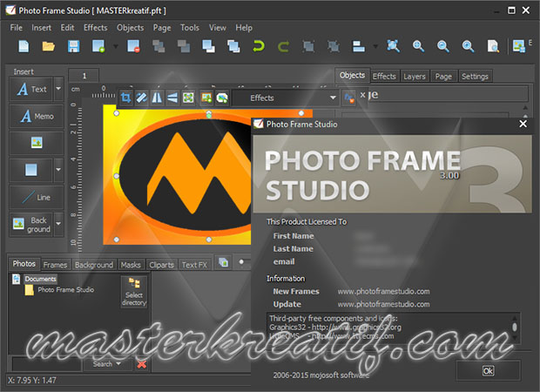This screenshot has height=392, width=540.
Task: Expand the Background insert dropdown arrow
Action: tap(58, 224)
